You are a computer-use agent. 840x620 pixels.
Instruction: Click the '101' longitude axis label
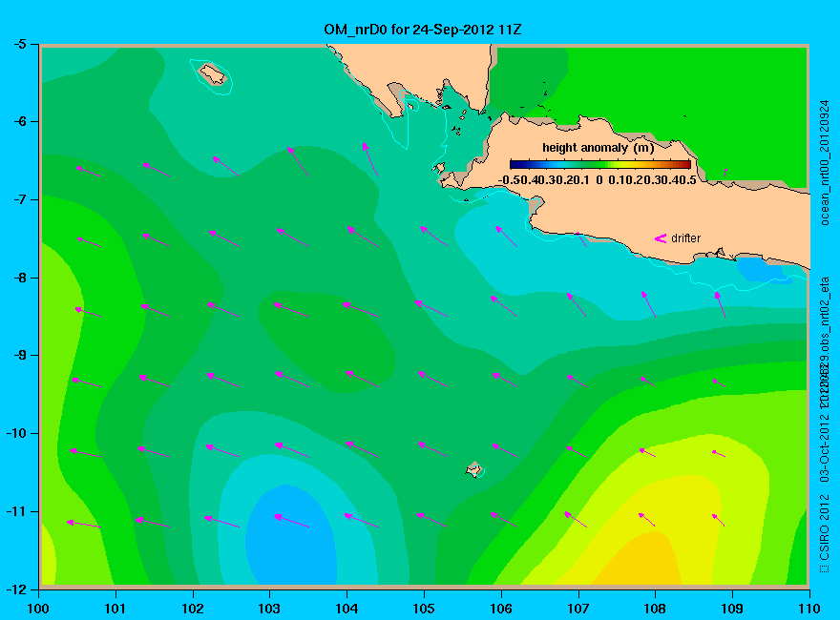click(115, 609)
